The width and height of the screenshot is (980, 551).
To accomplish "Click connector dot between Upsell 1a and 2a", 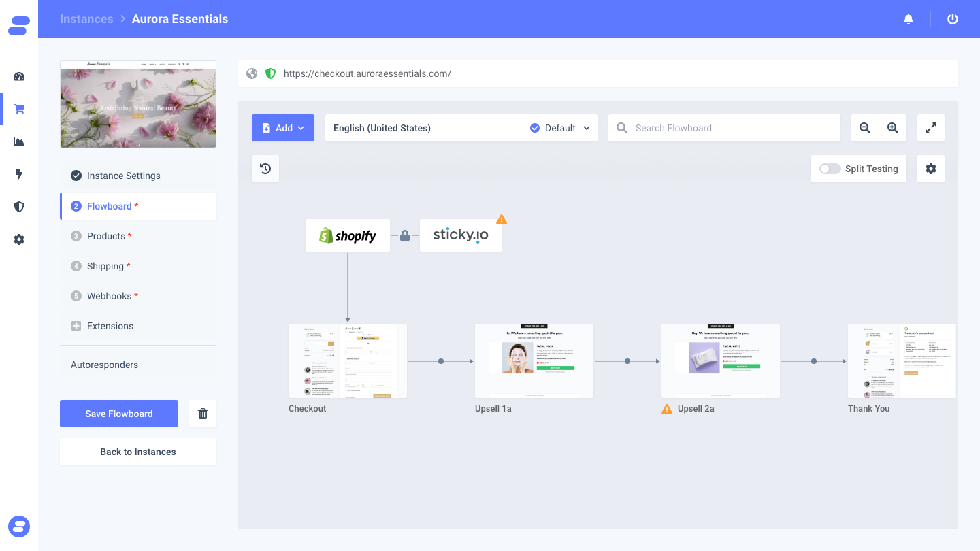I will tap(627, 361).
